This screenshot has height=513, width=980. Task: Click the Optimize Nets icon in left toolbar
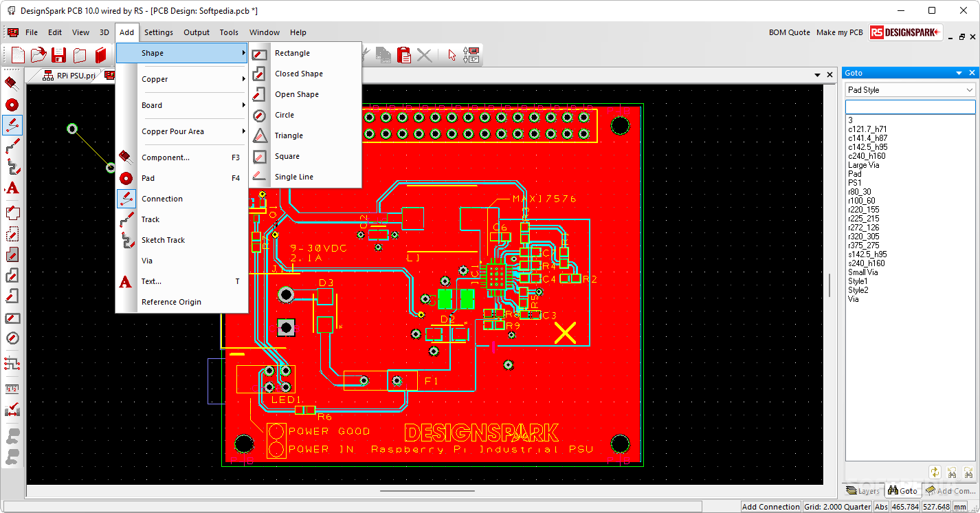[x=12, y=362]
